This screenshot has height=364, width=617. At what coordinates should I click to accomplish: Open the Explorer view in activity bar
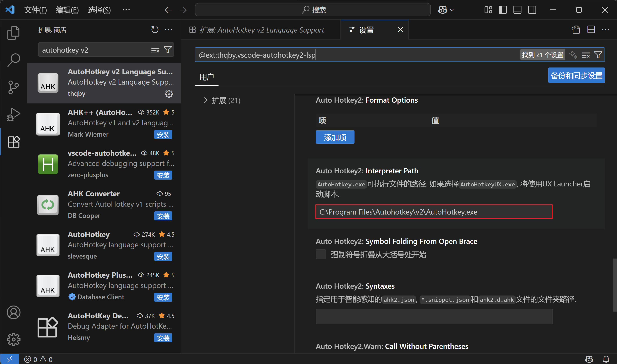click(x=13, y=33)
